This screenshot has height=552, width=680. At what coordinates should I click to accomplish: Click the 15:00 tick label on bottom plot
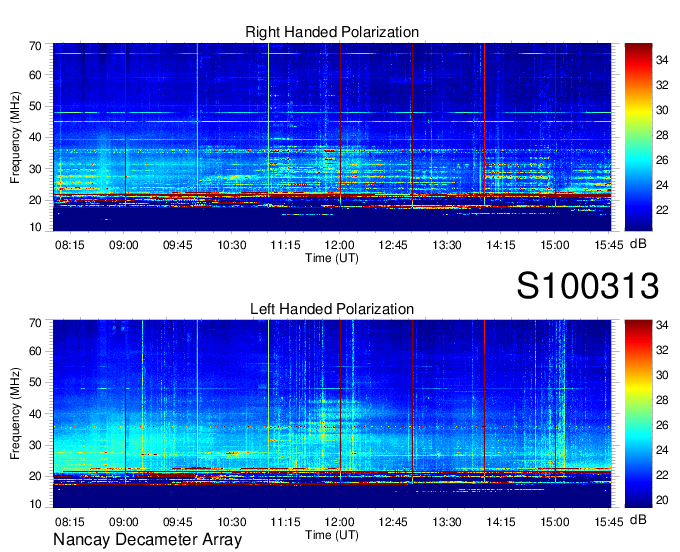pyautogui.click(x=555, y=522)
